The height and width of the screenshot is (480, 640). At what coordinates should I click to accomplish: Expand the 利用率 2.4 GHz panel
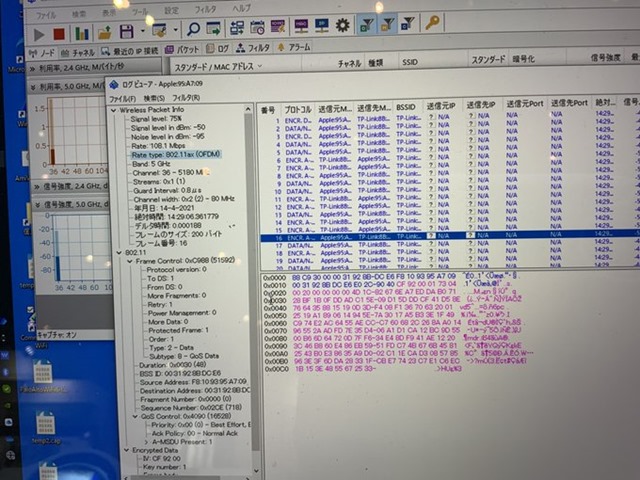[x=32, y=69]
